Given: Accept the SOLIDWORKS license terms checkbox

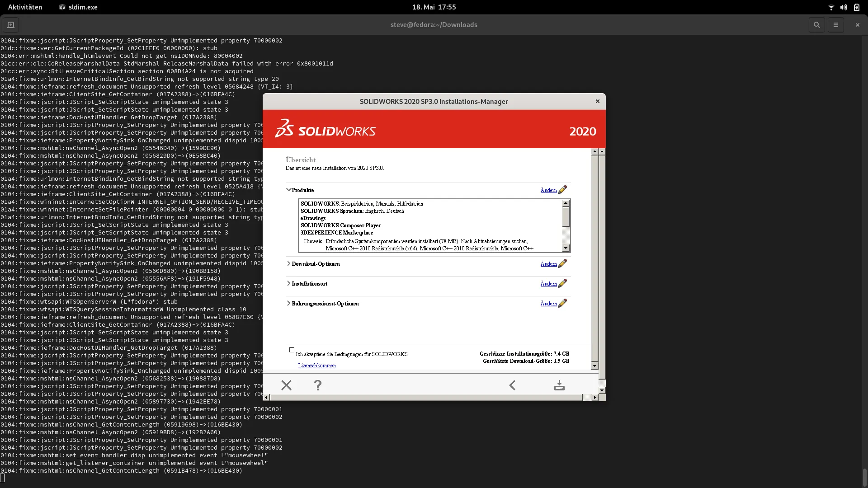Looking at the screenshot, I should pos(292,349).
